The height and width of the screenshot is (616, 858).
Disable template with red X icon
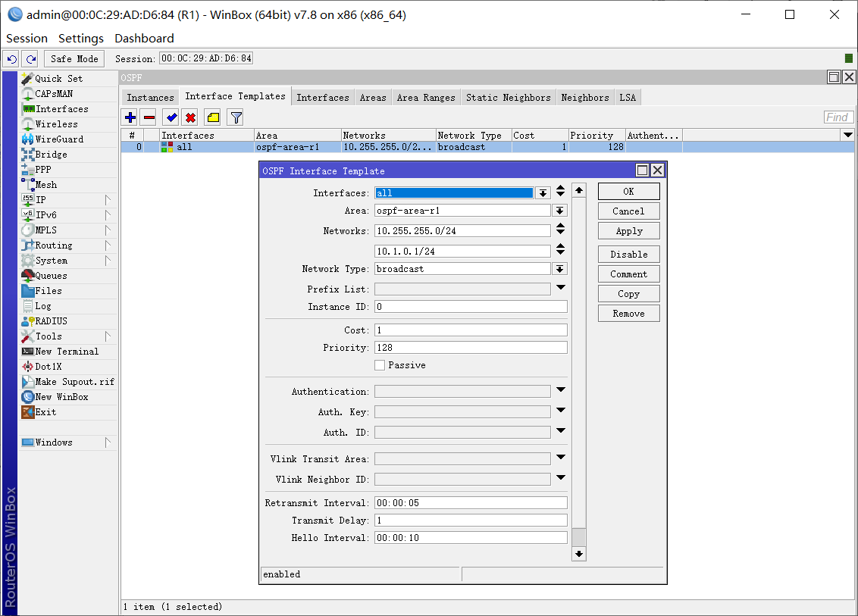click(190, 117)
